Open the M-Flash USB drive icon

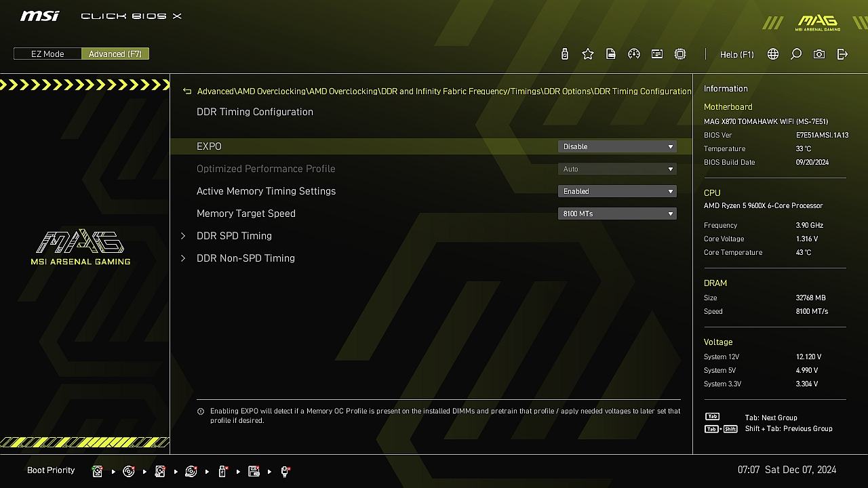[x=565, y=54]
